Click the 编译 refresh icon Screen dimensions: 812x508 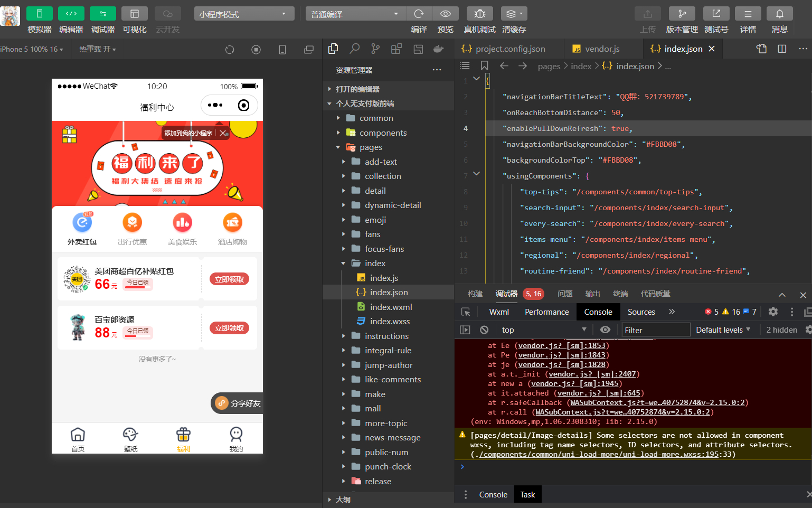coord(419,14)
